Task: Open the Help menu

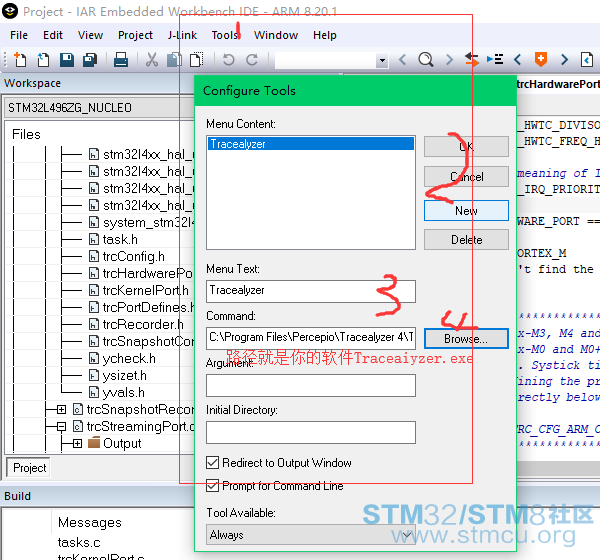Action: point(324,35)
